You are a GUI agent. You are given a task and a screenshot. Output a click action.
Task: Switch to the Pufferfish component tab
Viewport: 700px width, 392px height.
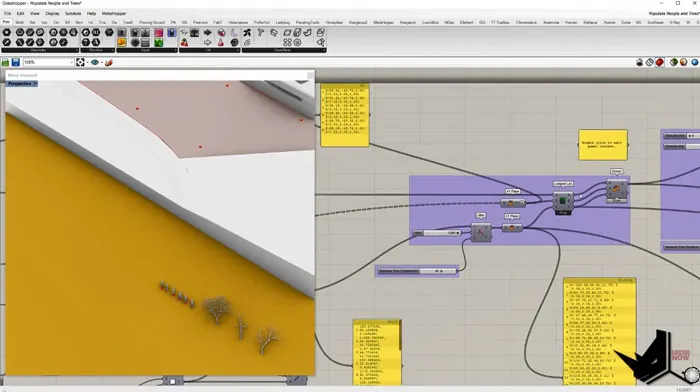click(x=262, y=22)
